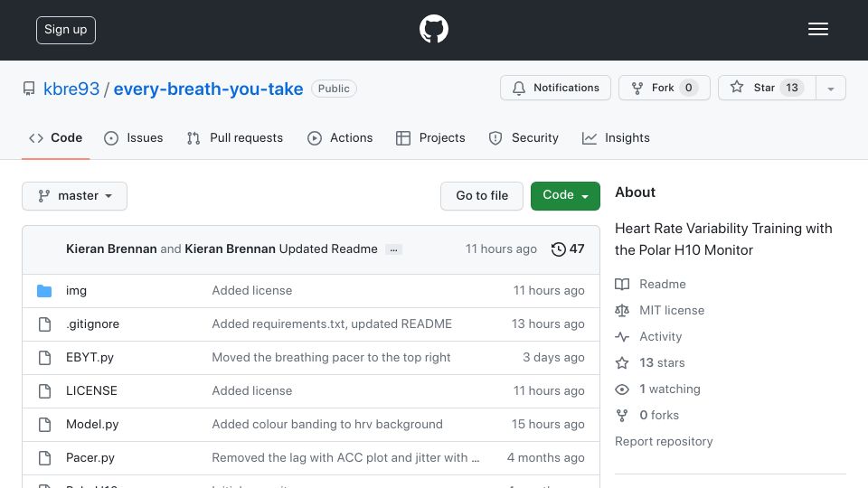Viewport: 868px width, 488px height.
Task: Click the commit history clock icon
Action: tap(558, 249)
